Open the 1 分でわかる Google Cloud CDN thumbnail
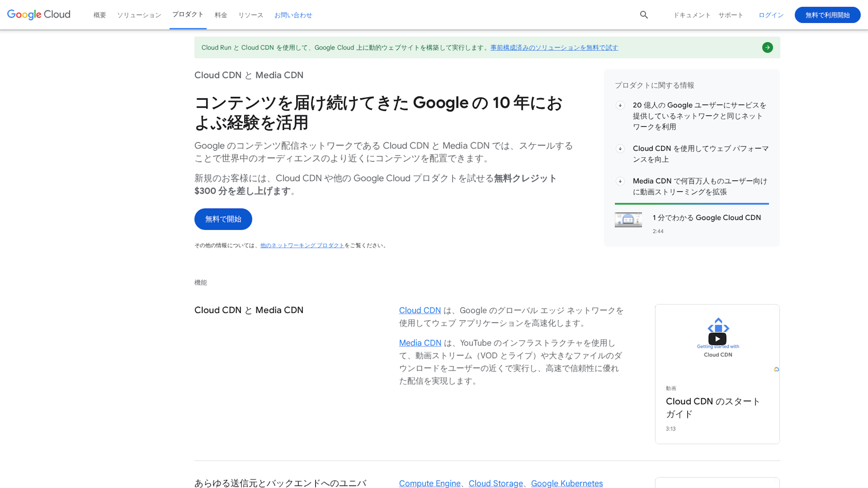Viewport: 868px width, 488px height. pyautogui.click(x=628, y=220)
